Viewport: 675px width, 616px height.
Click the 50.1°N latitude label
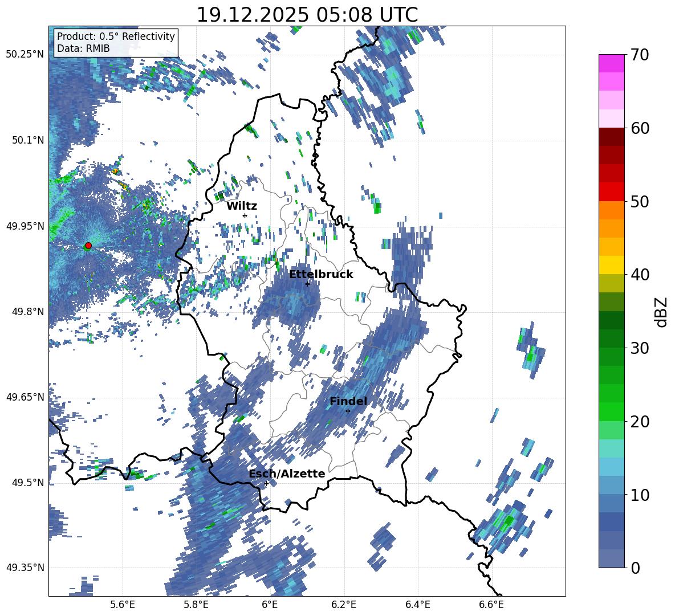point(27,140)
